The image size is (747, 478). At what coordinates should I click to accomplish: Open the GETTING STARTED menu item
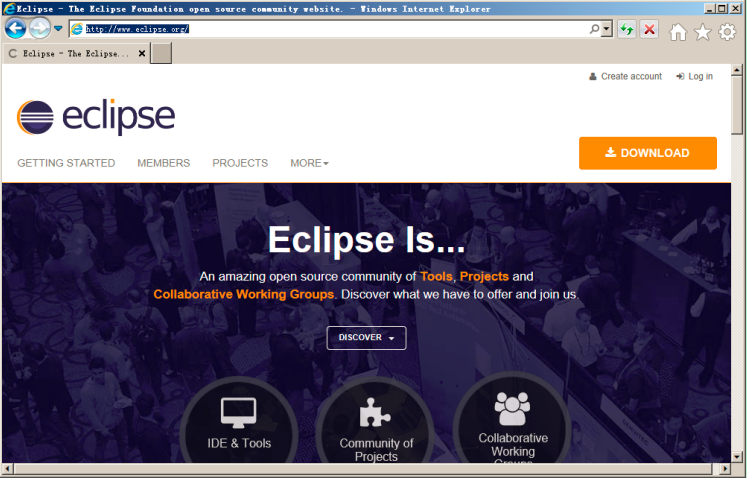(x=66, y=163)
